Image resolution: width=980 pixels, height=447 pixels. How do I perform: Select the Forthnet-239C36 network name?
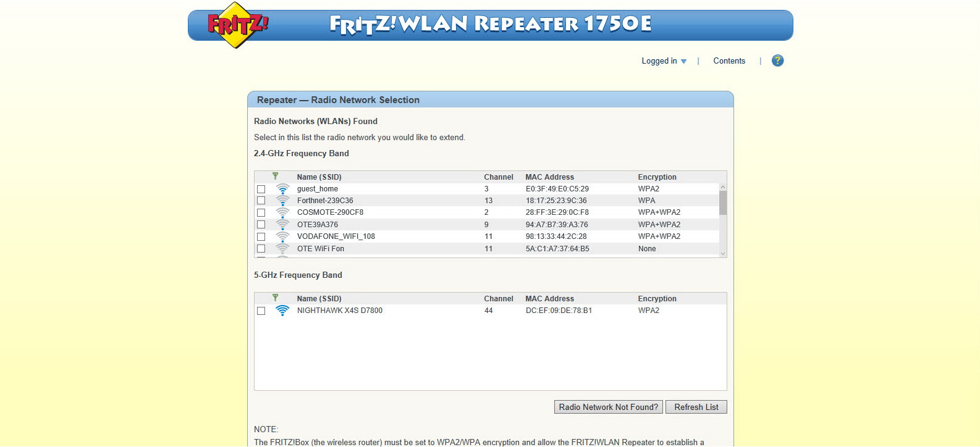tap(325, 201)
